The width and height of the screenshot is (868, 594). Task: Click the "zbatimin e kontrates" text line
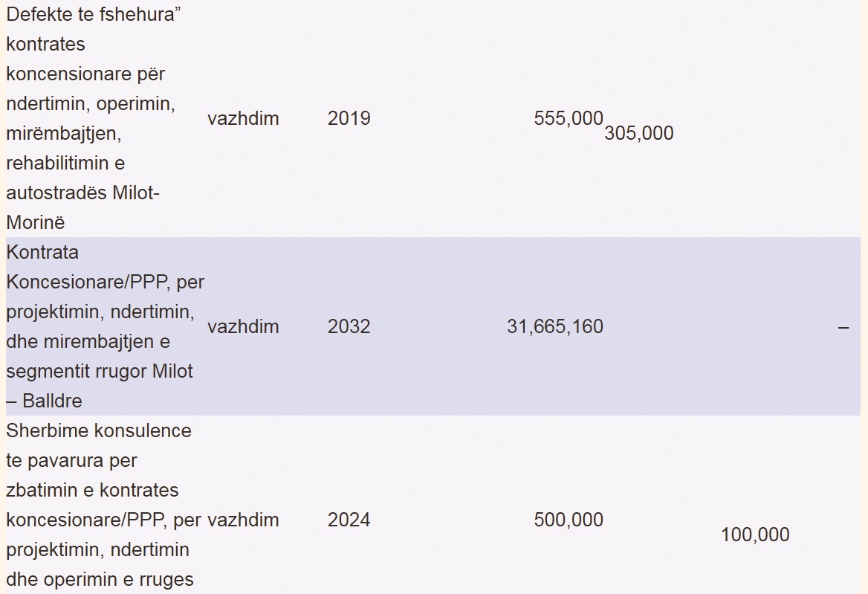click(x=92, y=491)
